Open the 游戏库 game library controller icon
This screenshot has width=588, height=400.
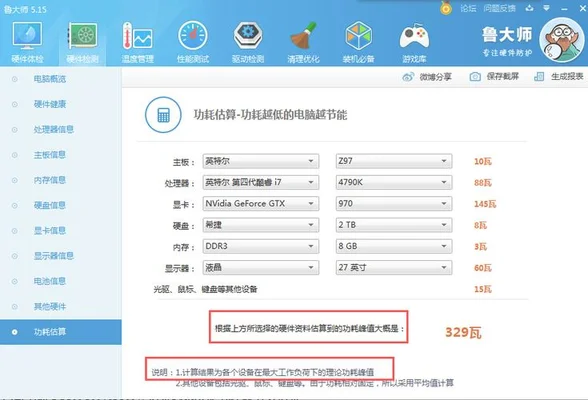click(414, 37)
